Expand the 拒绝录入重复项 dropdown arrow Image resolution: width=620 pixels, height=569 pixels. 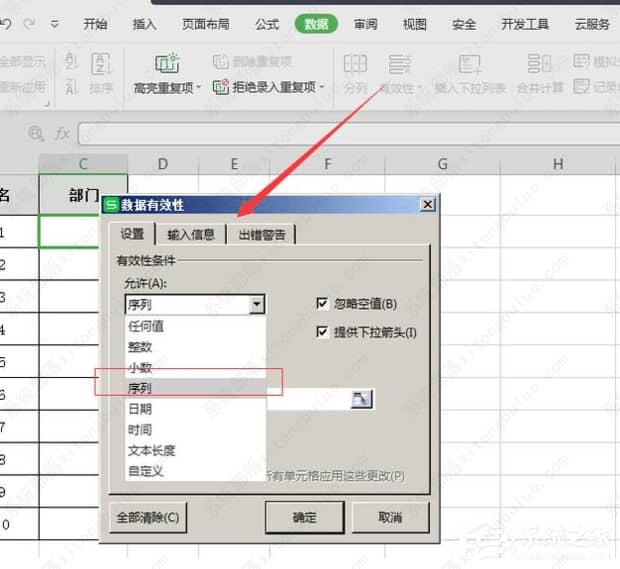click(x=321, y=86)
